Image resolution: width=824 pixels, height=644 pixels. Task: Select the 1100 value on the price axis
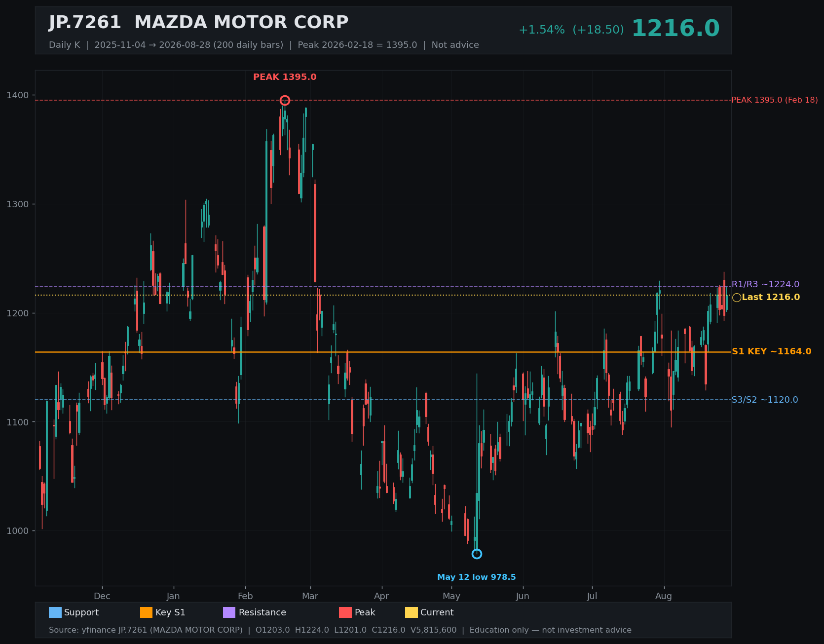click(18, 422)
